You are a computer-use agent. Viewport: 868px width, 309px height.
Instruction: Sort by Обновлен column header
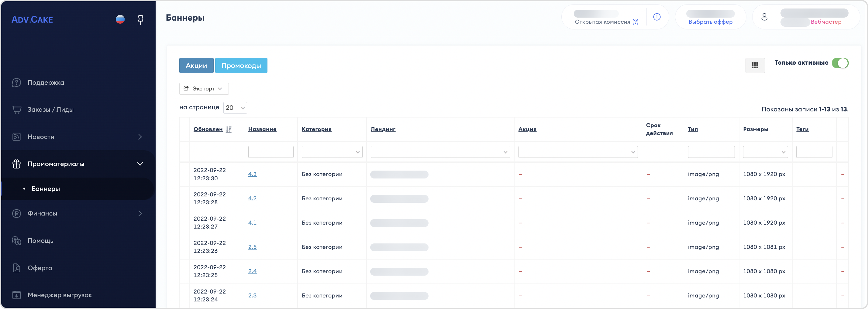click(x=208, y=129)
